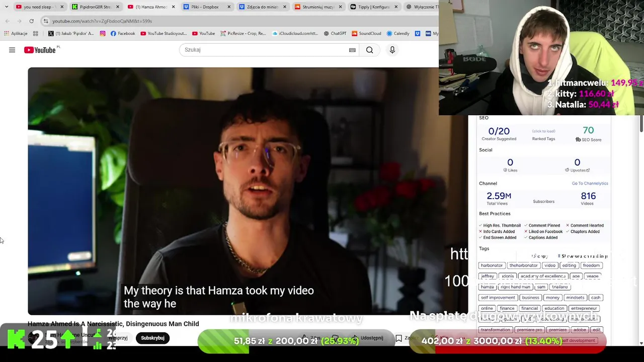
Task: Close the Pliki – Dropbox tab
Action: pos(229,7)
